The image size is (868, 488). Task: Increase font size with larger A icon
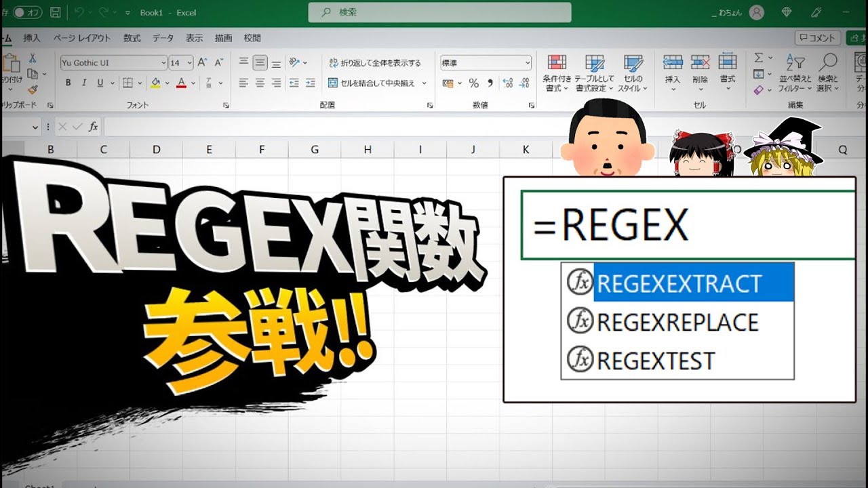click(x=202, y=62)
